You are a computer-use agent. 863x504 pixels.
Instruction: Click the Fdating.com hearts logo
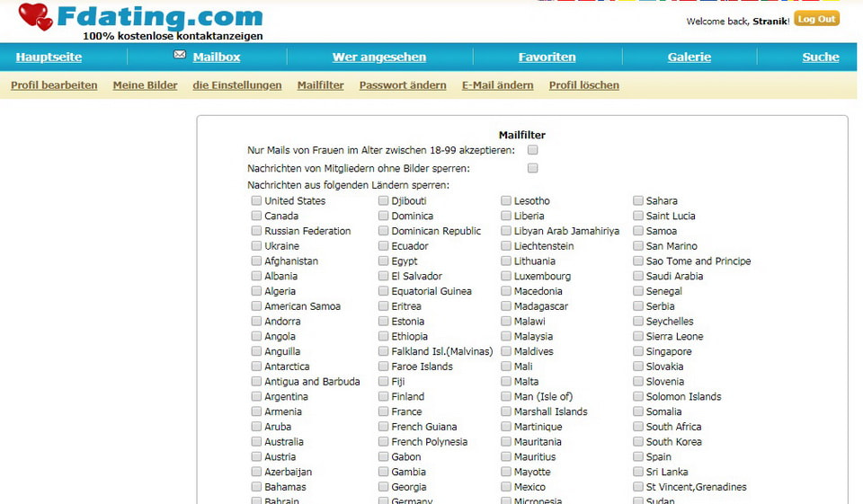pyautogui.click(x=36, y=16)
